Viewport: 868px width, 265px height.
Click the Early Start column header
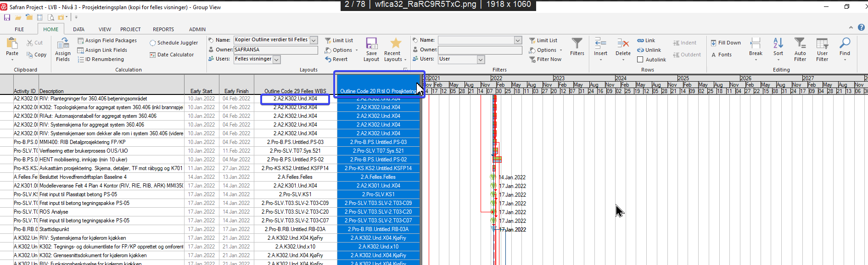pyautogui.click(x=201, y=91)
